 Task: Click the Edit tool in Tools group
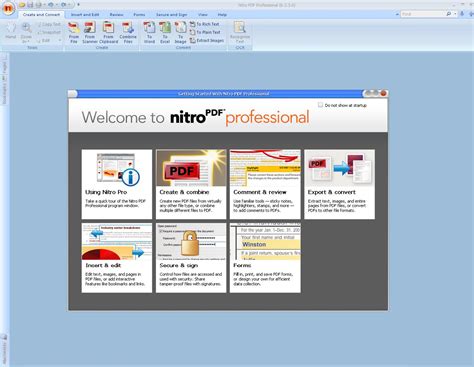(44, 40)
